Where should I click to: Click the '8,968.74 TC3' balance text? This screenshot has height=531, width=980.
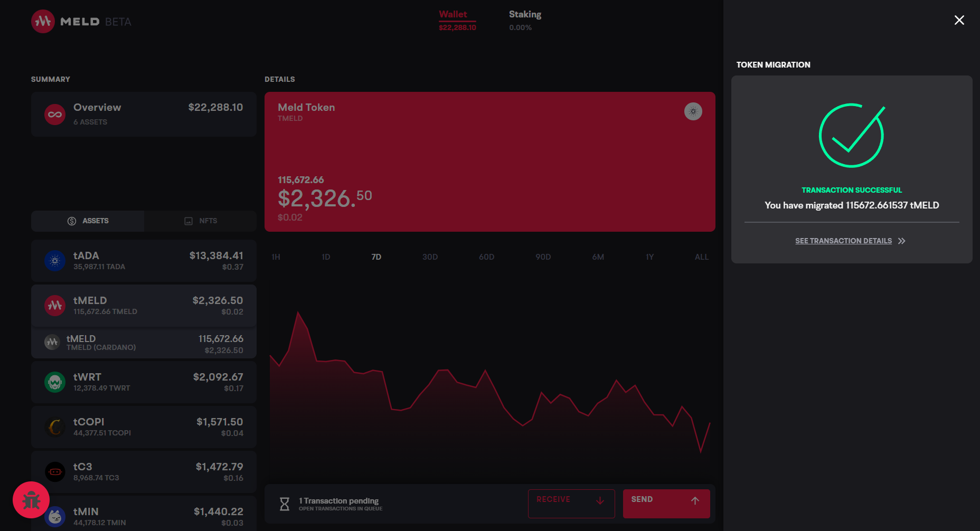click(96, 478)
